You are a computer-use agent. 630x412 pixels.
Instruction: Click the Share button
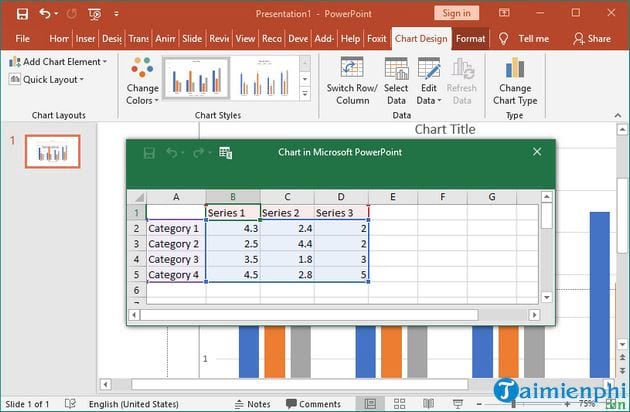592,39
